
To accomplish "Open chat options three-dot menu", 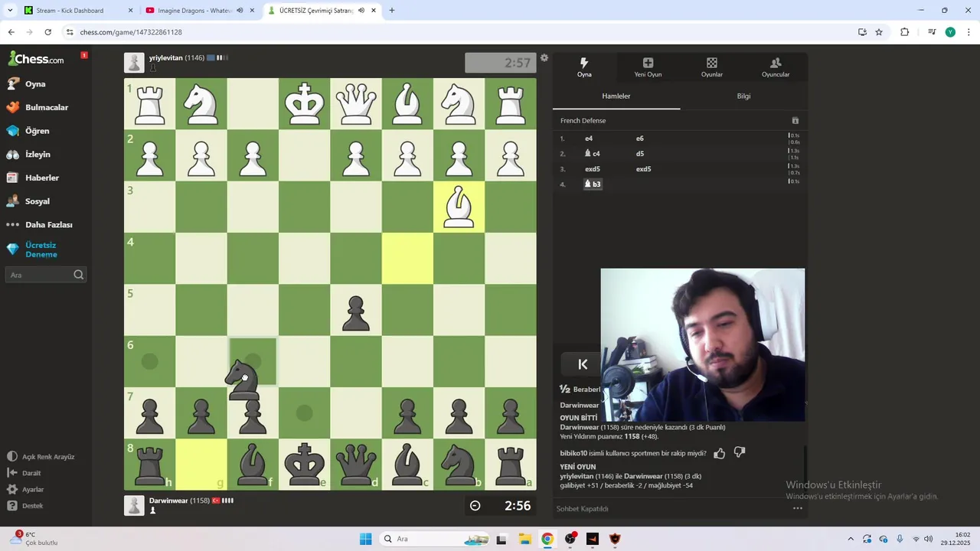I will pyautogui.click(x=797, y=508).
